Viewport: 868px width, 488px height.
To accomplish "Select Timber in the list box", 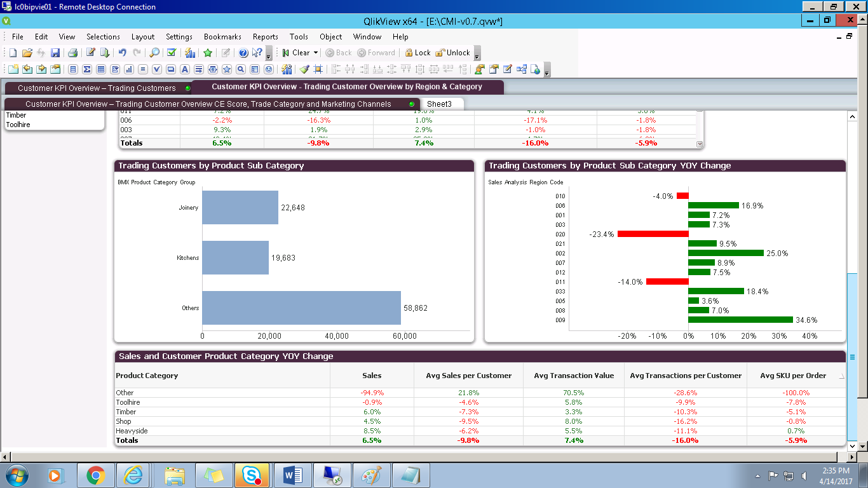I will (x=53, y=116).
